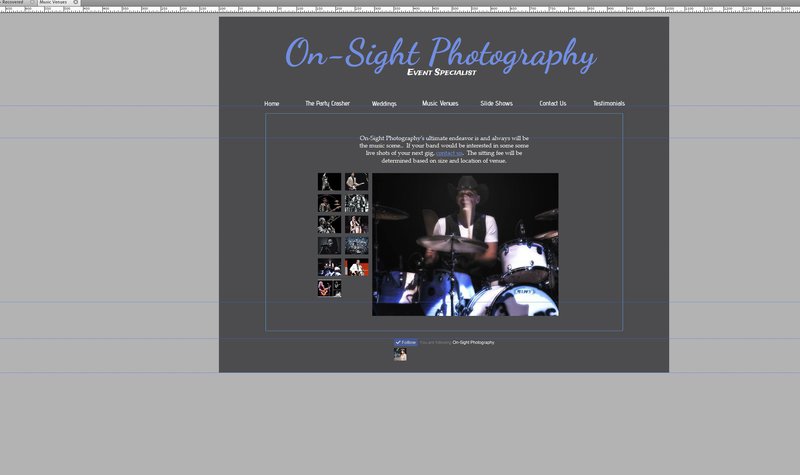Open the Weddings navigation item
This screenshot has height=475, width=800.
point(384,104)
